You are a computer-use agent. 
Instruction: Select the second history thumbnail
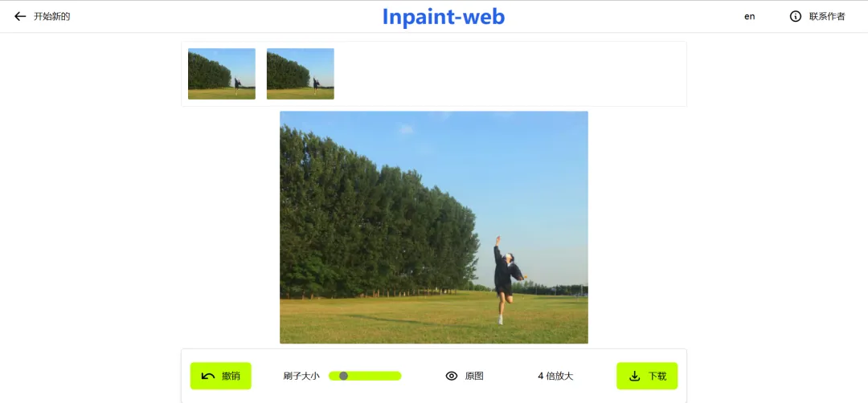click(x=300, y=74)
